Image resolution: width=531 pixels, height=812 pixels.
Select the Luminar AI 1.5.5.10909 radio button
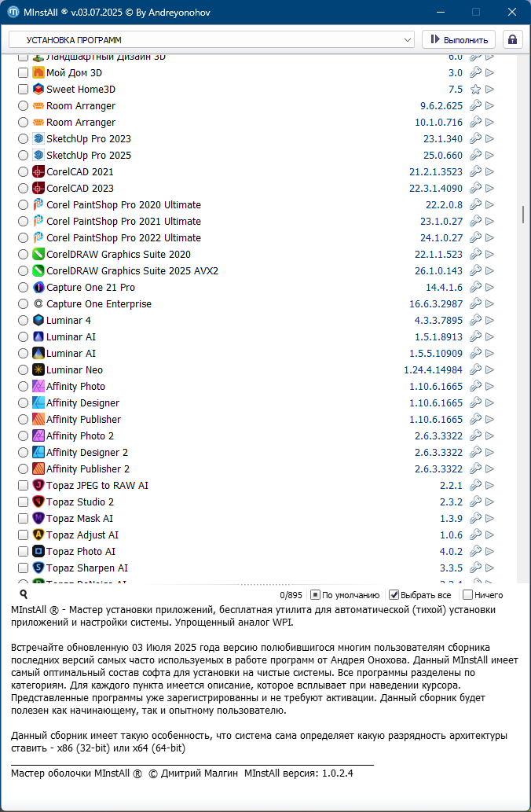tap(23, 353)
